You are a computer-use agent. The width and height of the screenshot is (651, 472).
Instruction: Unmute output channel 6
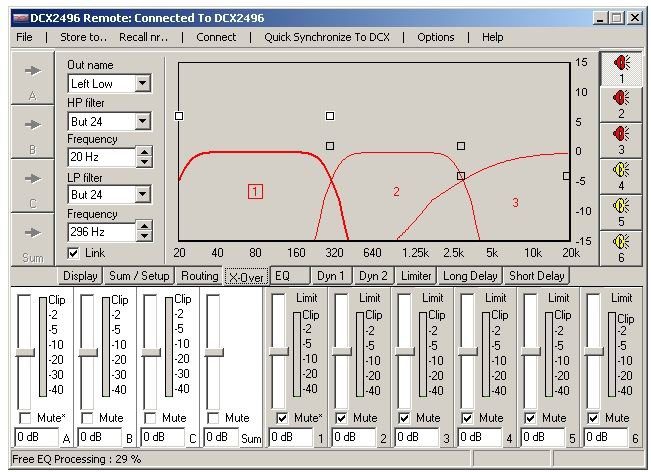[593, 418]
